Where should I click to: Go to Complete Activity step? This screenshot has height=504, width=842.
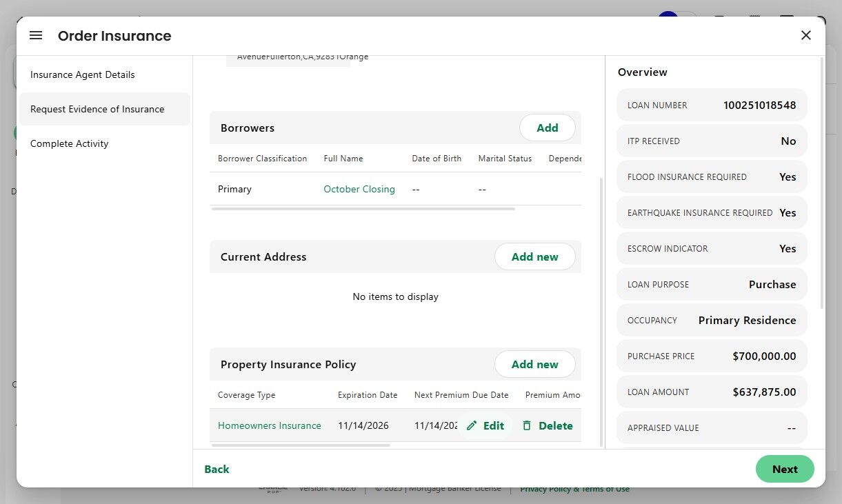70,143
